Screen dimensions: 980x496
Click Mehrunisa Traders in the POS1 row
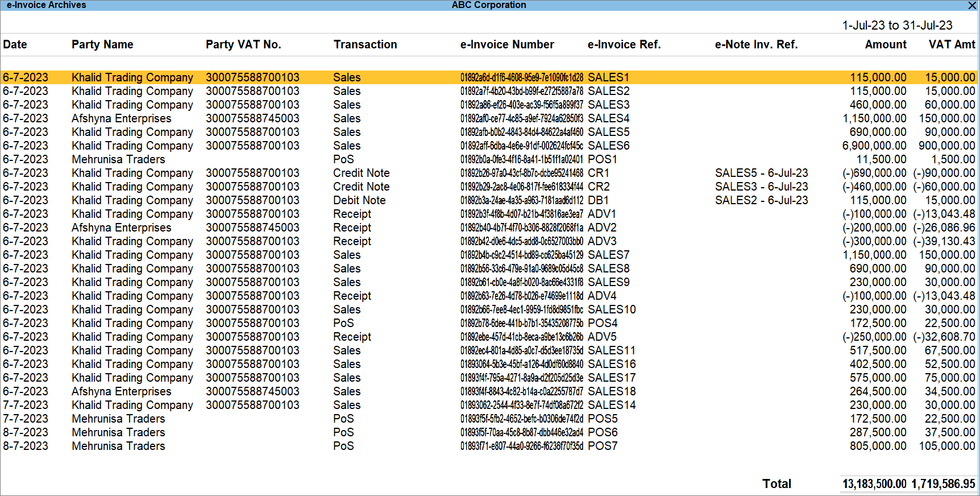(118, 159)
